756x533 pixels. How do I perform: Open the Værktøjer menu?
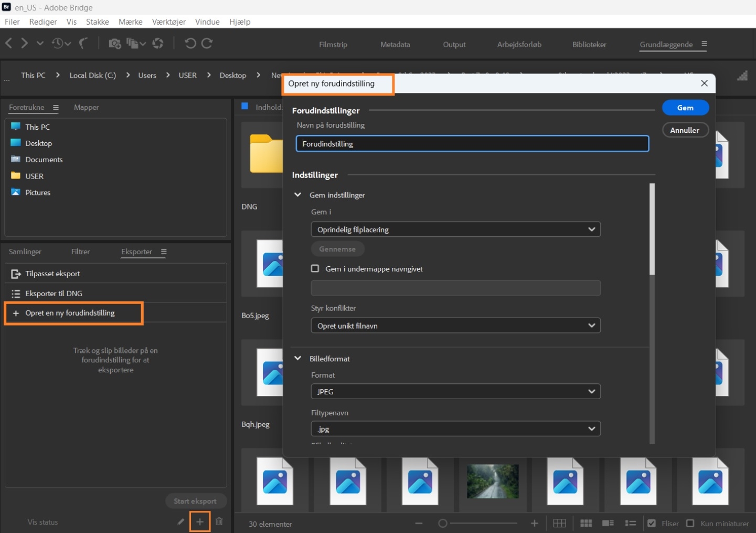pos(168,22)
